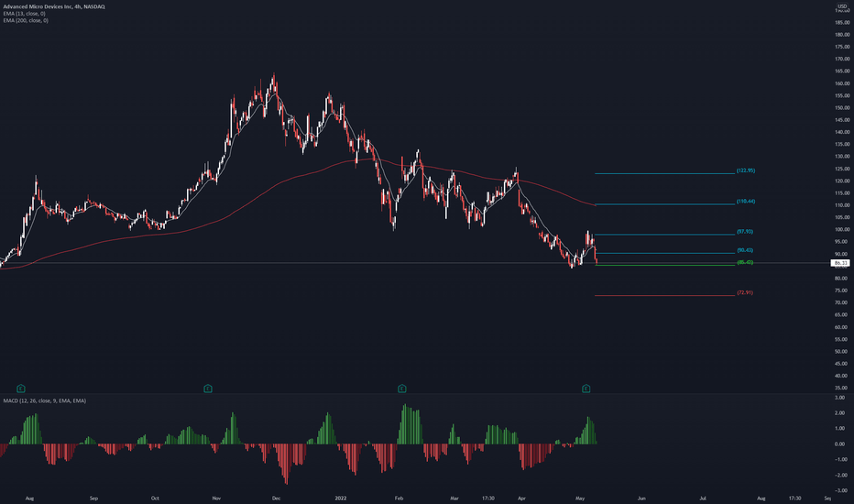854x504 pixels.
Task: Click the 185.00 price axis label
Action: (842, 22)
